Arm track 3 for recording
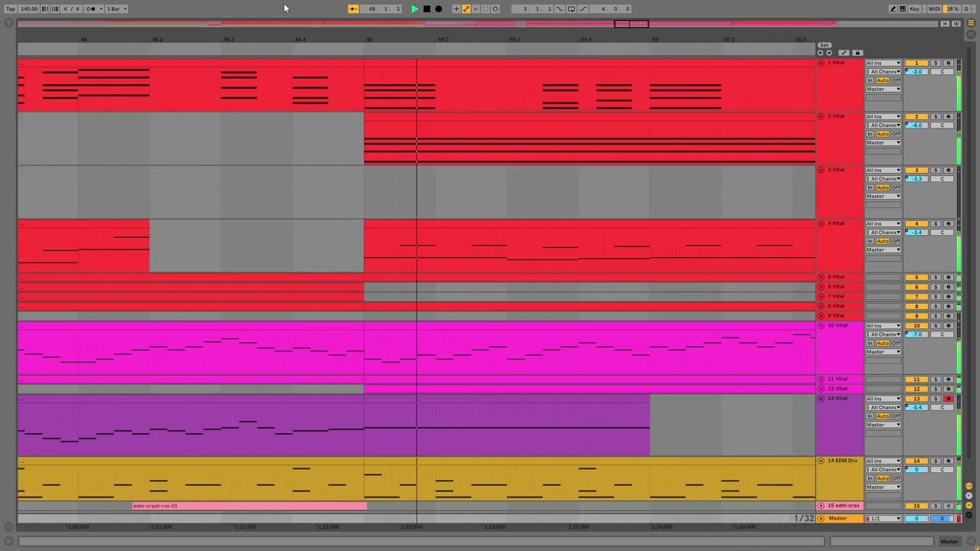The height and width of the screenshot is (551, 980). click(949, 170)
